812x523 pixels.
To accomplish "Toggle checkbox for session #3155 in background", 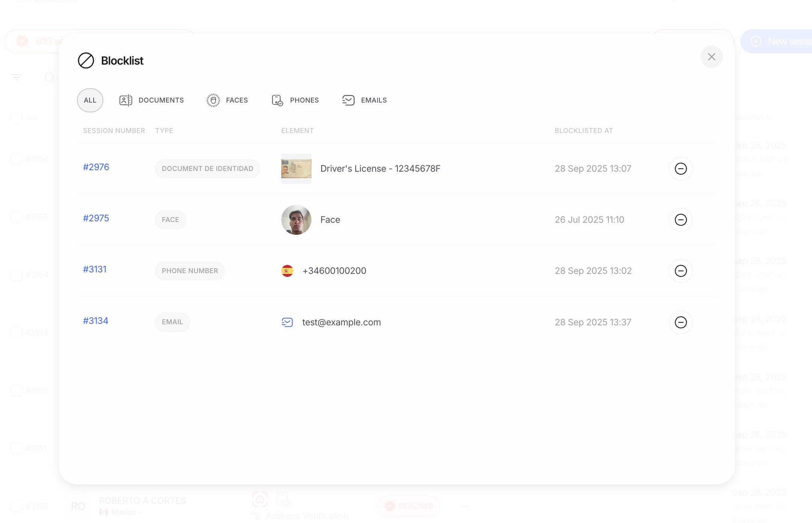I will click(x=17, y=217).
